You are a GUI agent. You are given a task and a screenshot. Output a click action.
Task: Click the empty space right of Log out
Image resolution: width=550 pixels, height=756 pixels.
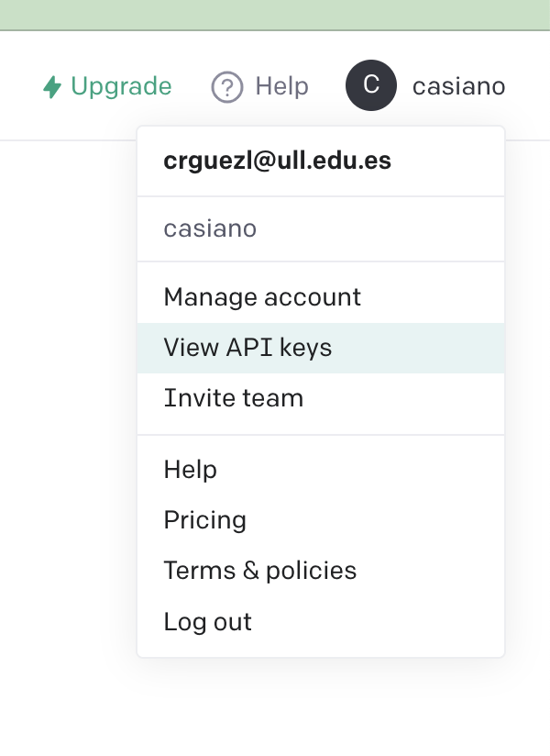378,621
